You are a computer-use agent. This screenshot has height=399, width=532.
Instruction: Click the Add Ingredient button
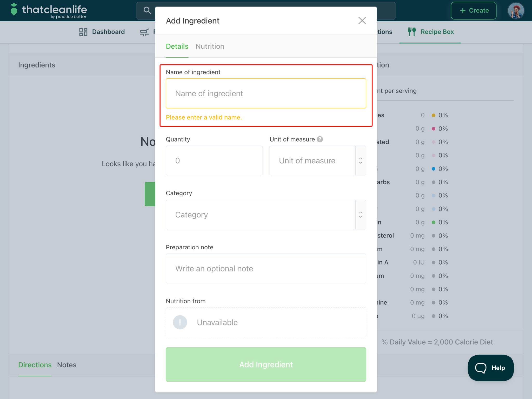pos(266,364)
